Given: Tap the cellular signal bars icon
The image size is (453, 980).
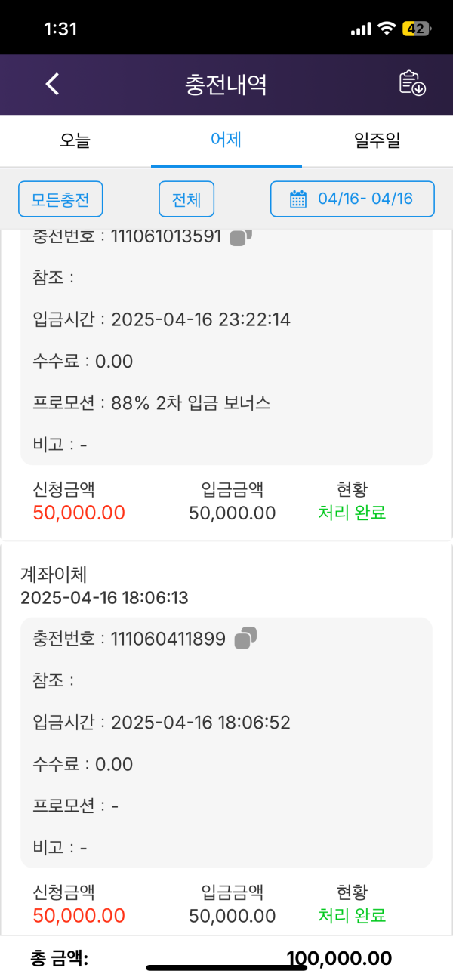Looking at the screenshot, I should click(x=362, y=29).
